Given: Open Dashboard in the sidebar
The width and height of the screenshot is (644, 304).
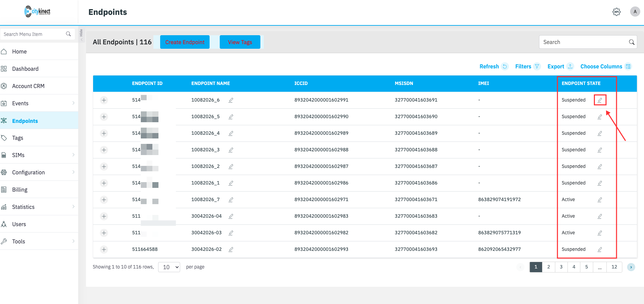Looking at the screenshot, I should (39, 69).
